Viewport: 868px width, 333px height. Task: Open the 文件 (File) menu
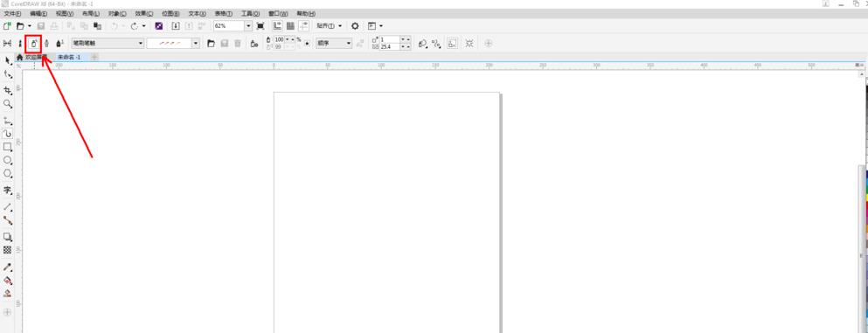[x=12, y=13]
